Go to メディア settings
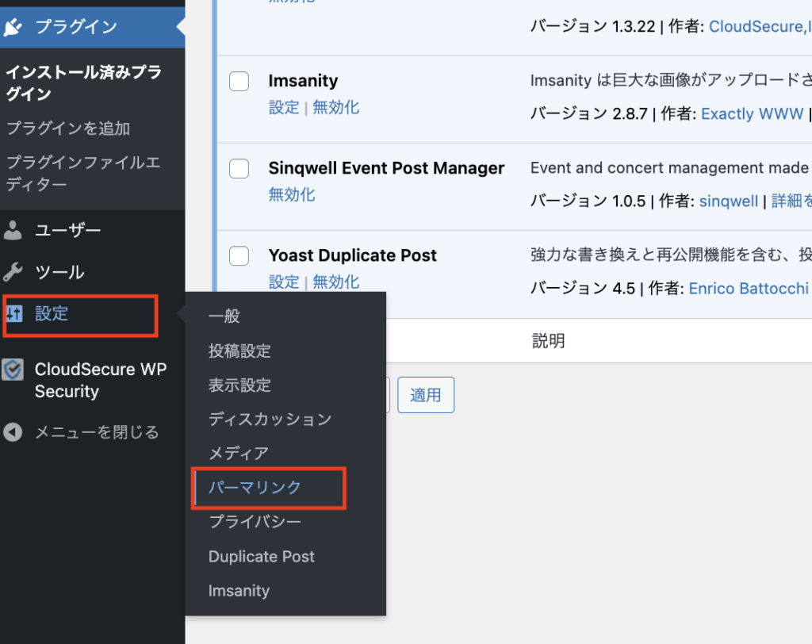This screenshot has width=812, height=644. [238, 453]
